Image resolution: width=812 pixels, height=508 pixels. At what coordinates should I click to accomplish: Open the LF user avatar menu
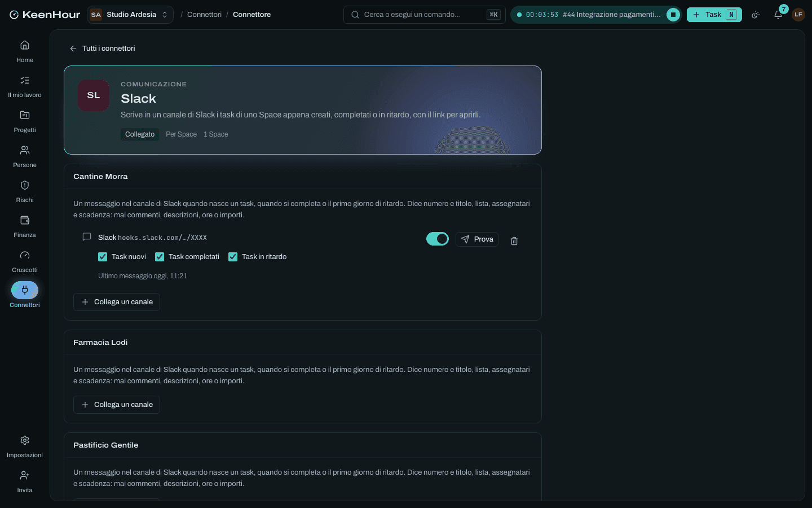click(798, 15)
